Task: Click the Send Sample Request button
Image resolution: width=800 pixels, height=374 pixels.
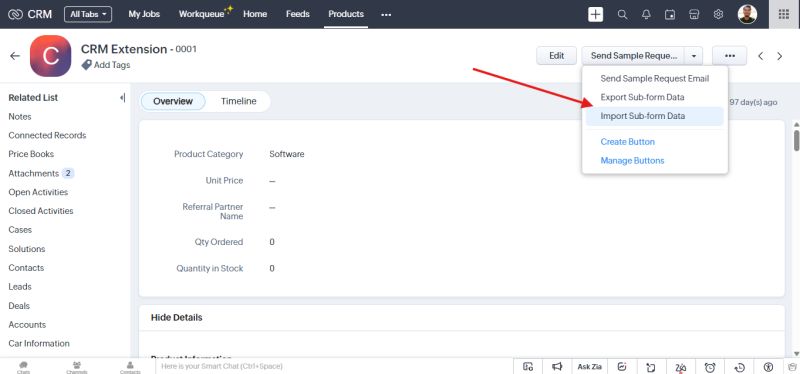Action: pyautogui.click(x=633, y=56)
